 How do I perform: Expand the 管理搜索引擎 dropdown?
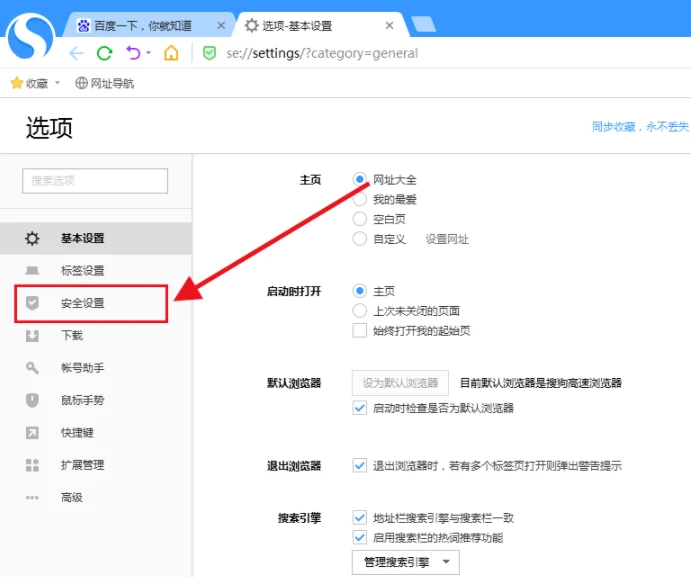405,563
